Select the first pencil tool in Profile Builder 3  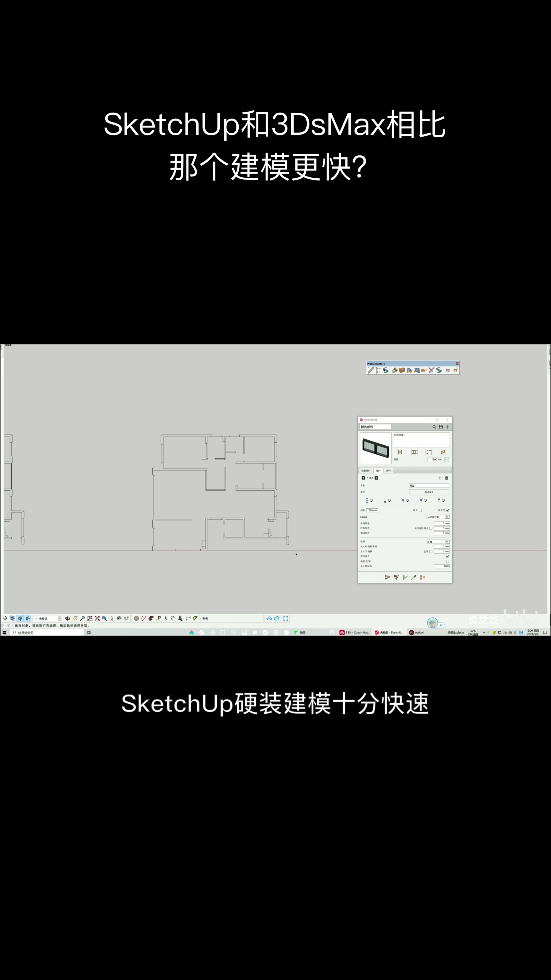(x=371, y=370)
